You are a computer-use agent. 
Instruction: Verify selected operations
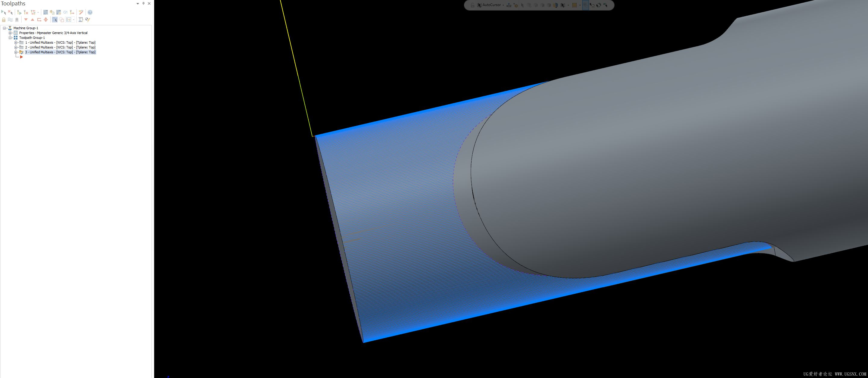click(x=52, y=12)
